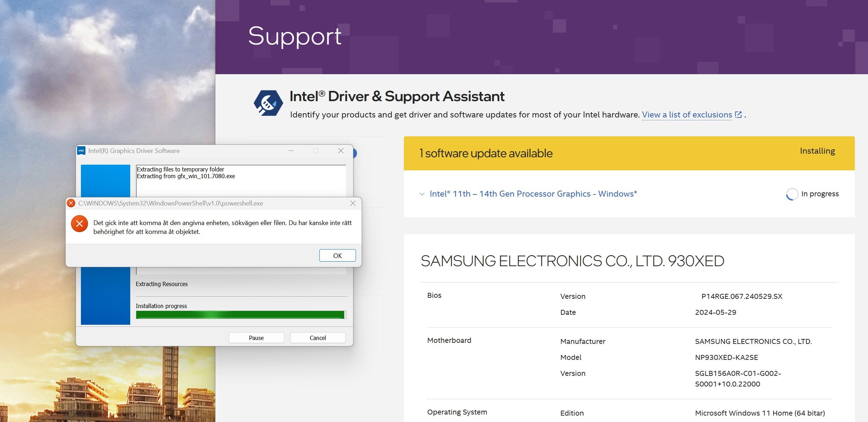Click the 1 software update available header
Viewport: 868px width, 422px height.
tap(486, 153)
